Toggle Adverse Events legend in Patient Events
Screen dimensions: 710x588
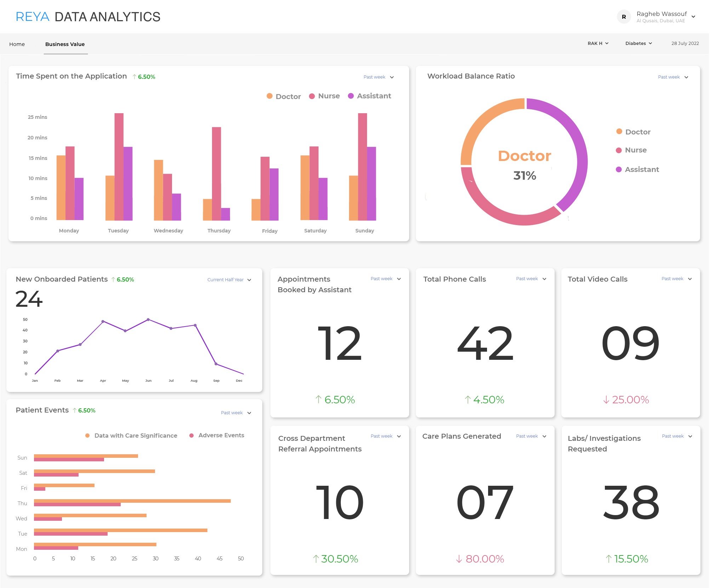[x=217, y=435]
